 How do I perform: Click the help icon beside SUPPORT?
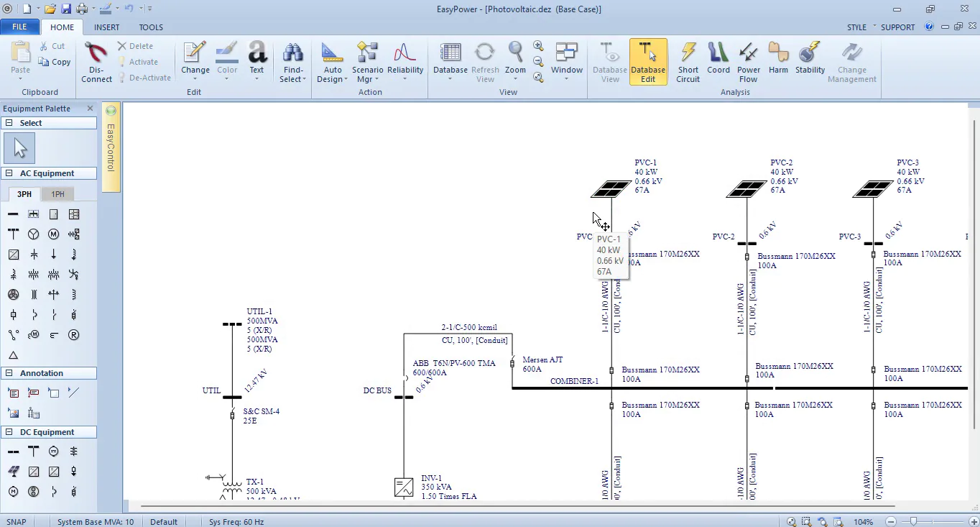[929, 27]
